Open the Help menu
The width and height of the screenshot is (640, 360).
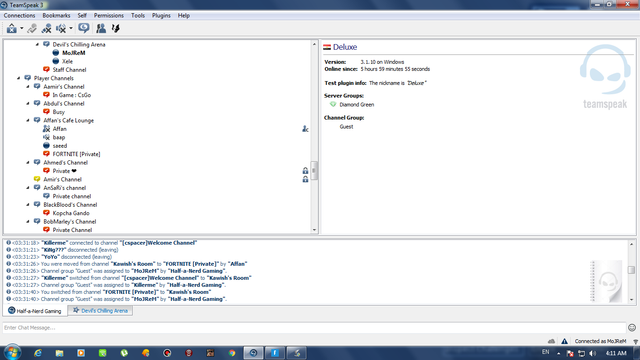coord(184,16)
